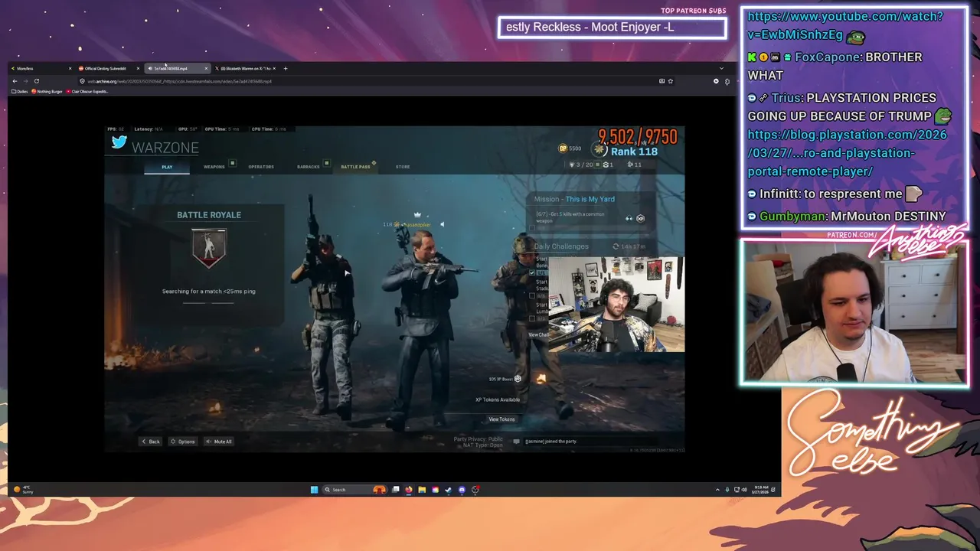
Task: Click the speaker icon beside the player nameplate
Action: pyautogui.click(x=442, y=224)
